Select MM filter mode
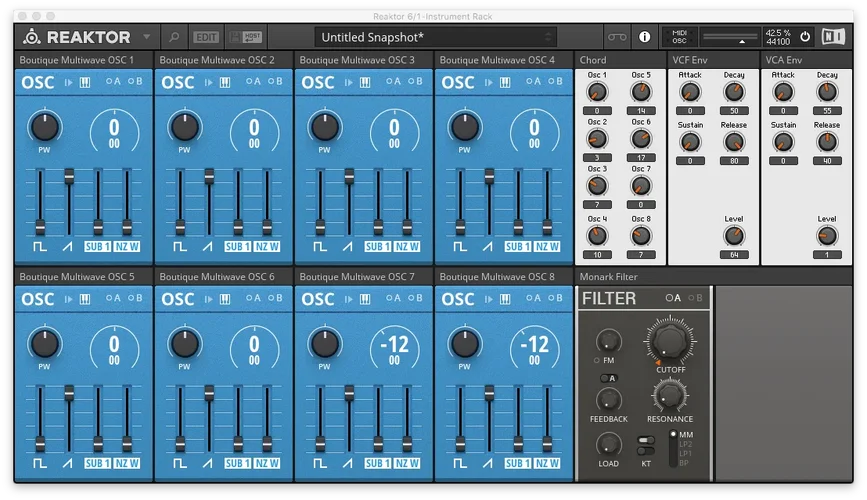This screenshot has width=867, height=500. click(x=686, y=435)
